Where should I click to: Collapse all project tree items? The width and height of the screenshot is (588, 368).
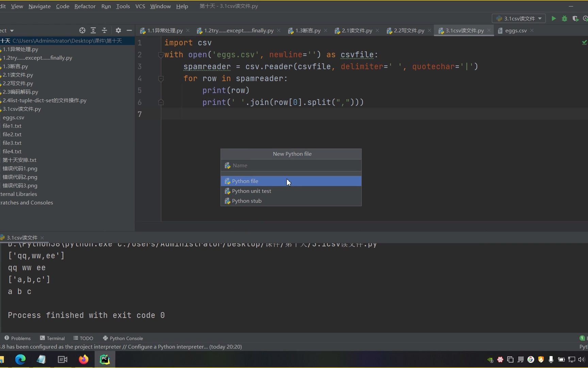(x=104, y=30)
